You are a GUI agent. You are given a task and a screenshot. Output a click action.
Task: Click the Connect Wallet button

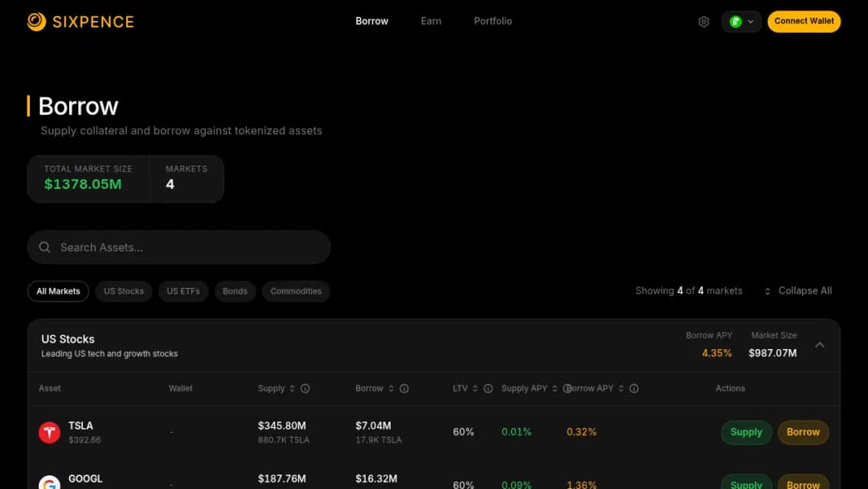pyautogui.click(x=804, y=22)
